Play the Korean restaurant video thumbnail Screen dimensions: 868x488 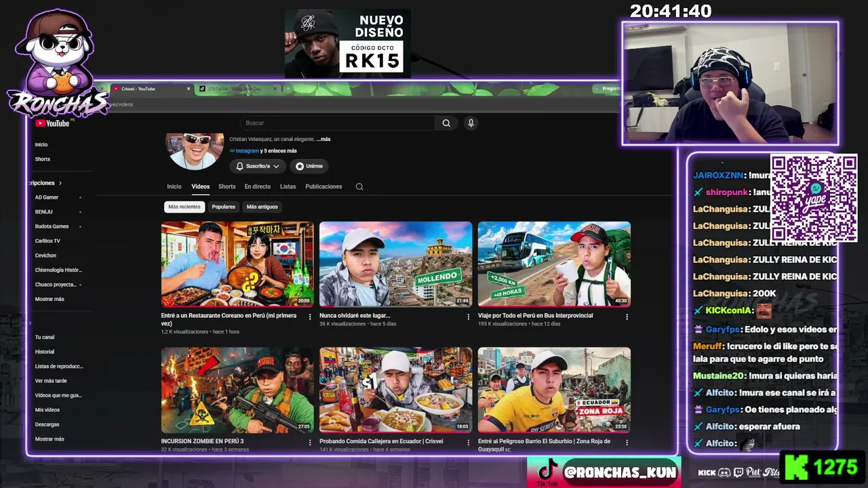coord(237,264)
